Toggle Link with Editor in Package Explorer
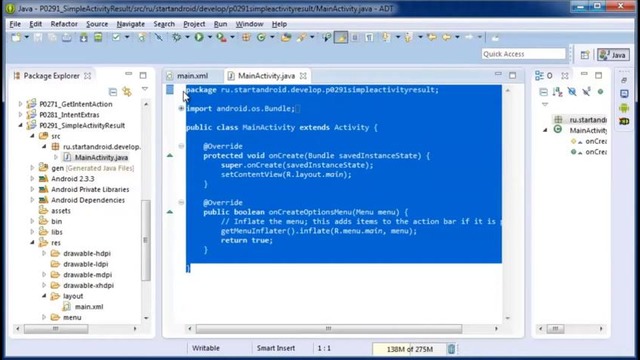The height and width of the screenshot is (360, 640). pos(127,91)
